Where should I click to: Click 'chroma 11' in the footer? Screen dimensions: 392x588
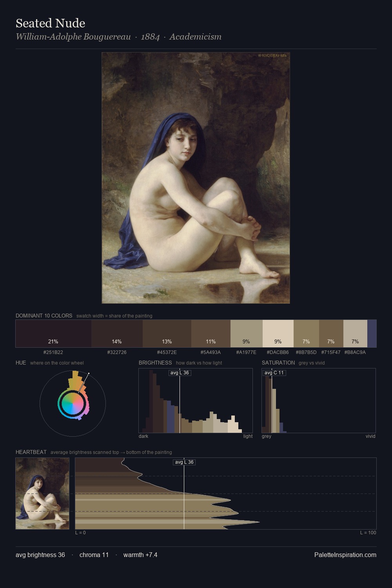coord(94,555)
